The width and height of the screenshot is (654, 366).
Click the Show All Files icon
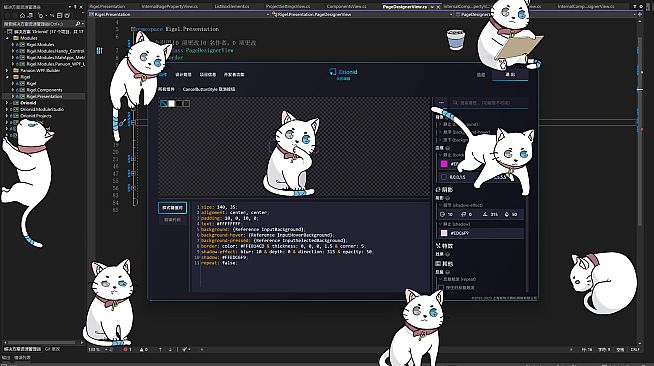tap(67, 15)
